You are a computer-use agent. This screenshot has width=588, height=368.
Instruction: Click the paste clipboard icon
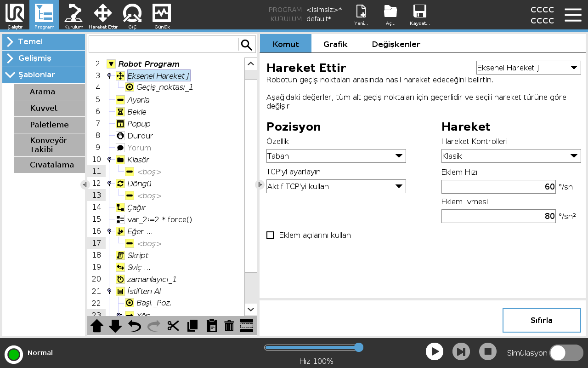tap(211, 326)
